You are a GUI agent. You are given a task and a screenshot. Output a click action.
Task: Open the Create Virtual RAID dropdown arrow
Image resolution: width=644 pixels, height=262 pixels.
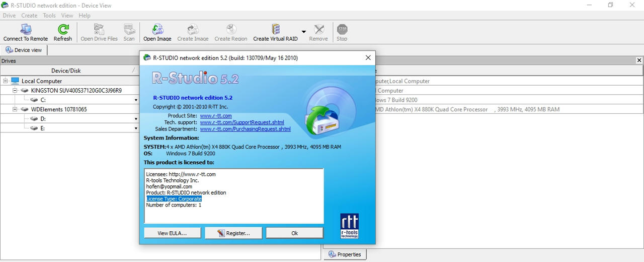(x=303, y=32)
